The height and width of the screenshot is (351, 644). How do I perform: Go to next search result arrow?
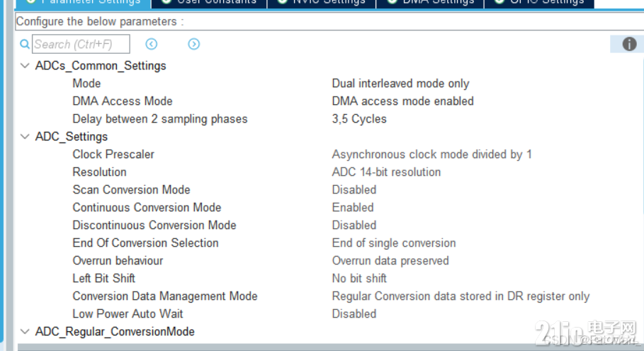point(194,44)
